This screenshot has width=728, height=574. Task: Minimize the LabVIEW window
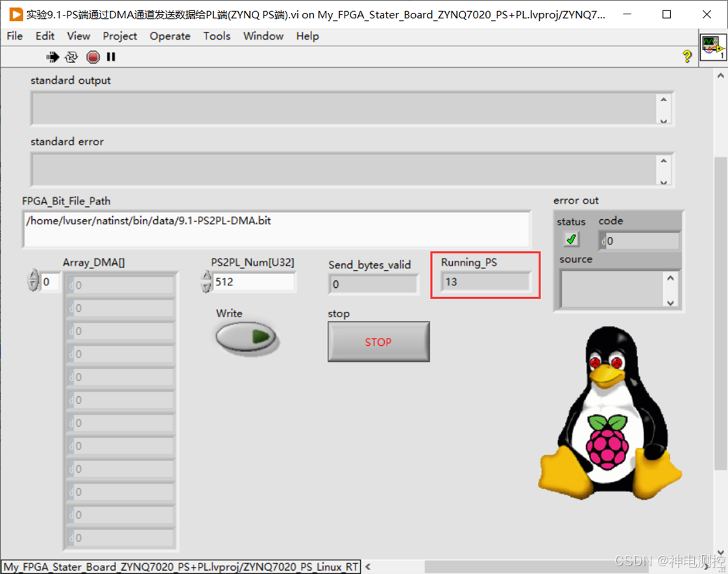627,14
